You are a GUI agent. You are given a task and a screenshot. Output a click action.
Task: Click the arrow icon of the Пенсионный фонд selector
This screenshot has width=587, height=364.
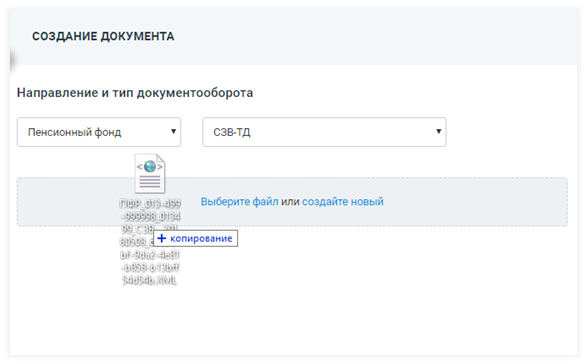coord(173,131)
